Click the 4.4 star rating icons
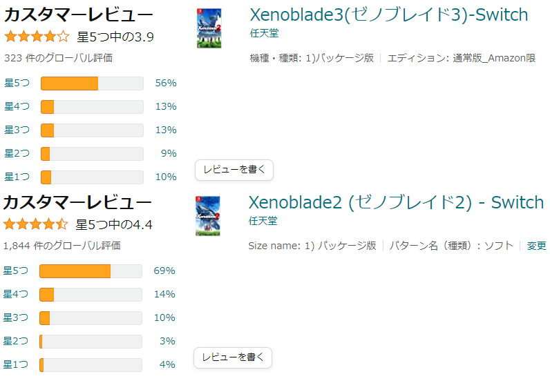This screenshot has width=550, height=392. pyautogui.click(x=35, y=224)
